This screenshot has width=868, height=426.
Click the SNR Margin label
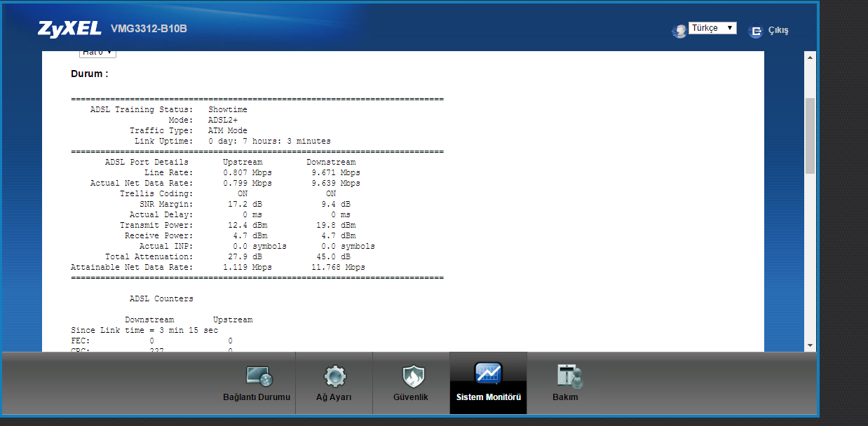coord(166,204)
